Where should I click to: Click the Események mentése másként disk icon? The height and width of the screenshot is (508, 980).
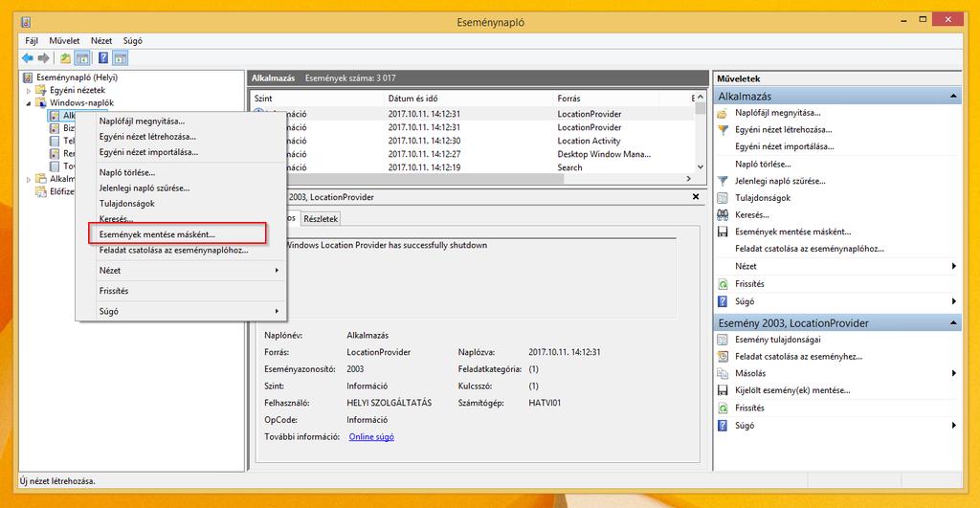point(723,232)
